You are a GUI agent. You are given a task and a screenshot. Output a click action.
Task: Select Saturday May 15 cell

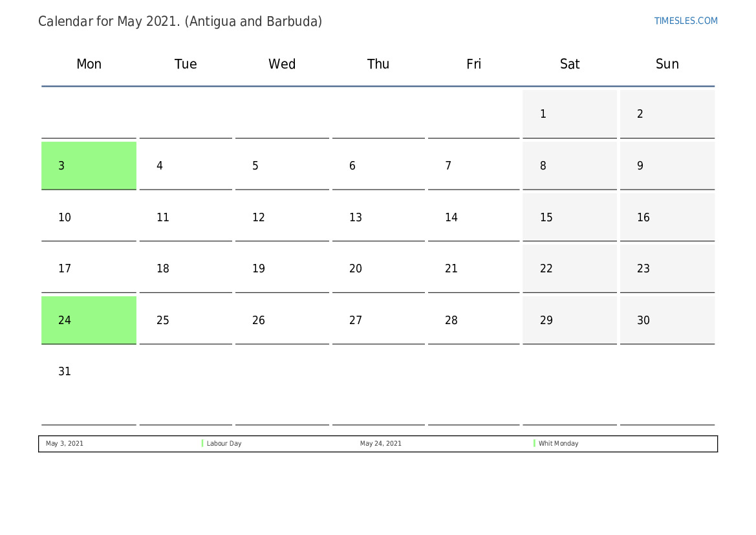569,217
